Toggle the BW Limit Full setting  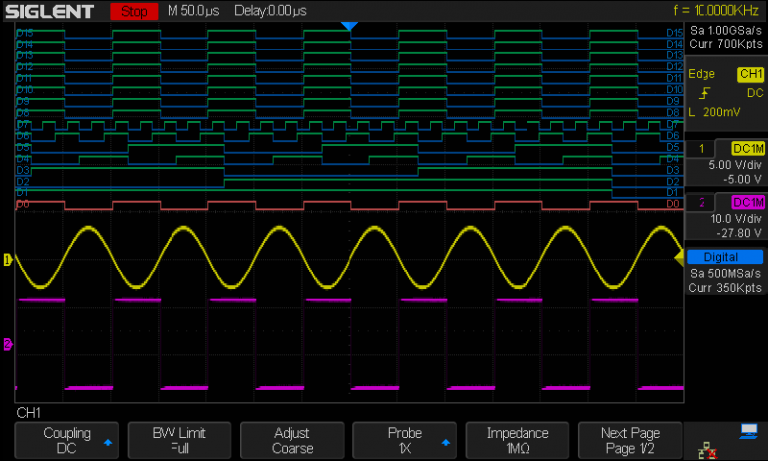coord(178,440)
